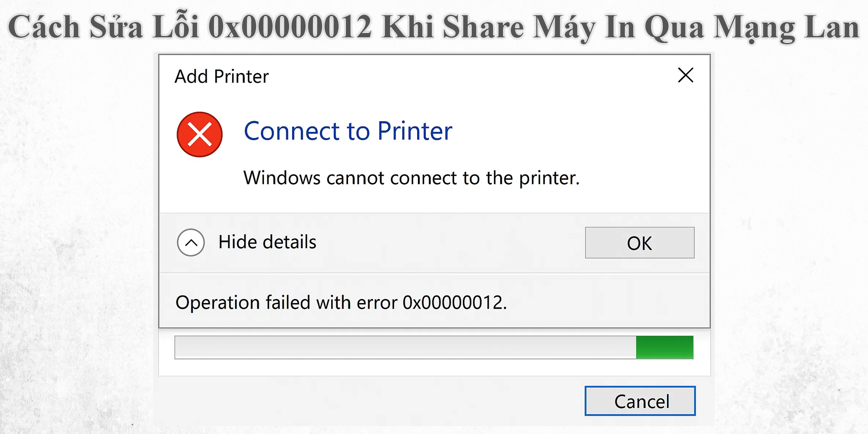Click the green progress bar
This screenshot has height=434, width=868.
click(664, 347)
